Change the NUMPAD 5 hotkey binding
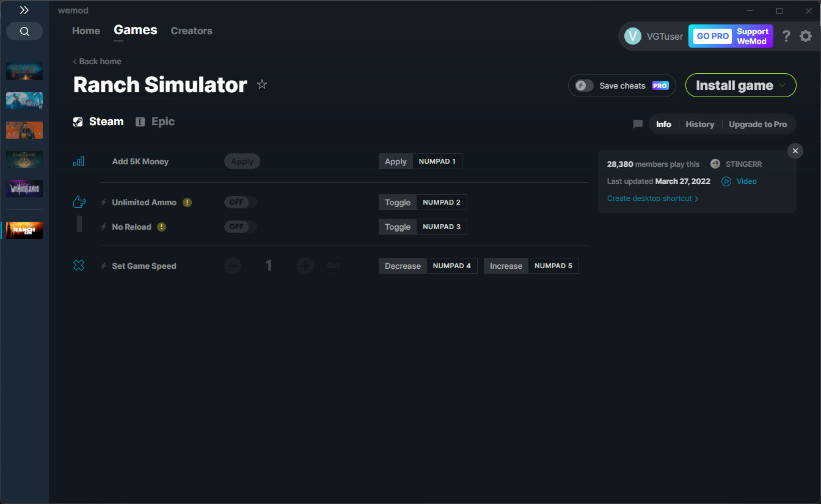Screen dimensions: 821x504 coord(553,266)
